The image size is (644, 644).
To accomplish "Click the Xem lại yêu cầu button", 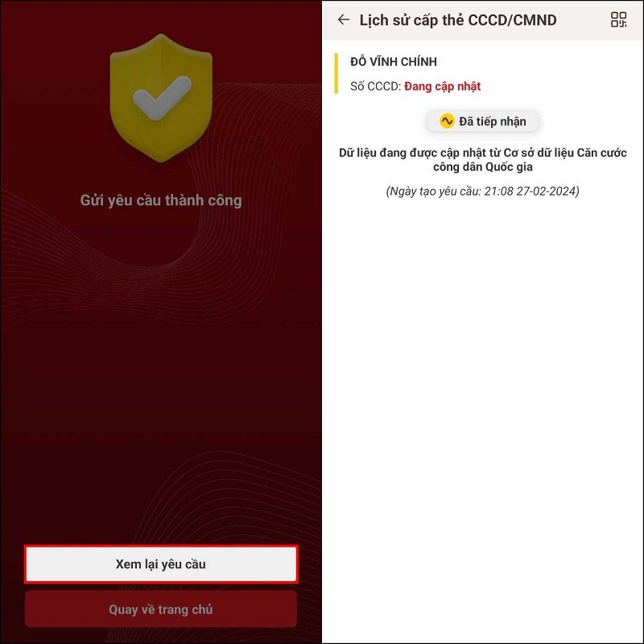I will (x=161, y=564).
